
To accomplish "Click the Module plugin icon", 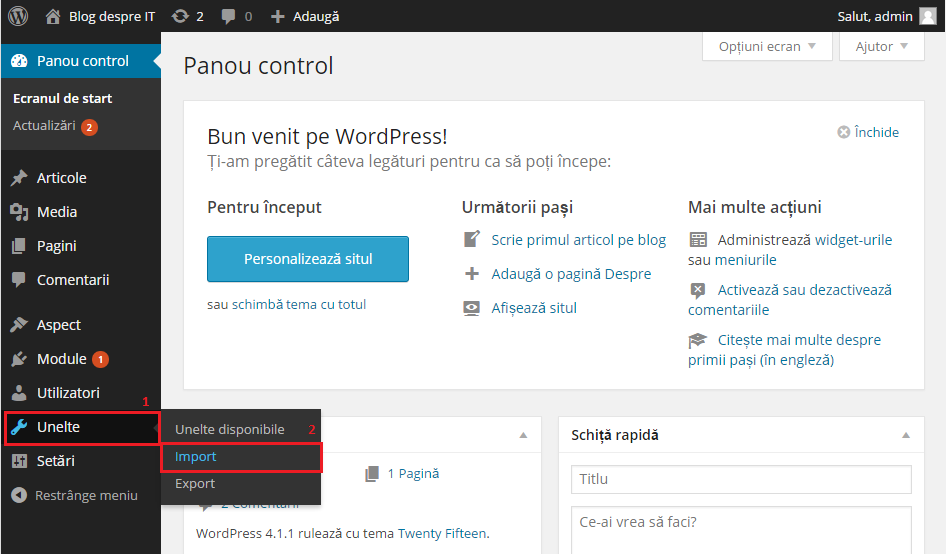I will click(x=19, y=359).
